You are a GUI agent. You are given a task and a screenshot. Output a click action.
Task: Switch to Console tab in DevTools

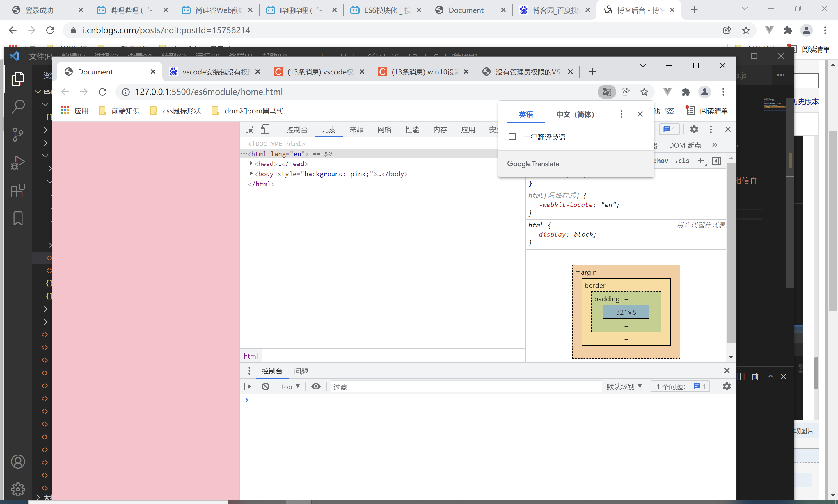(297, 129)
